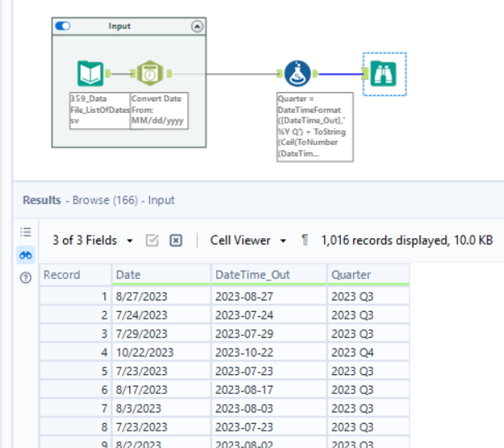
Task: Select DateTime_Out cell 2023-08-17
Action: pos(269,389)
